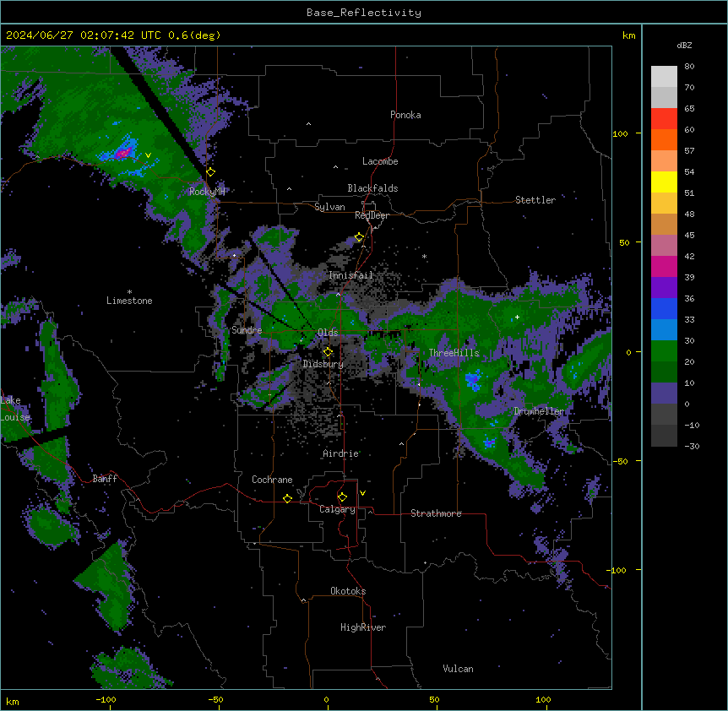Click the Sylvan map label
This screenshot has width=728, height=711.
click(329, 207)
